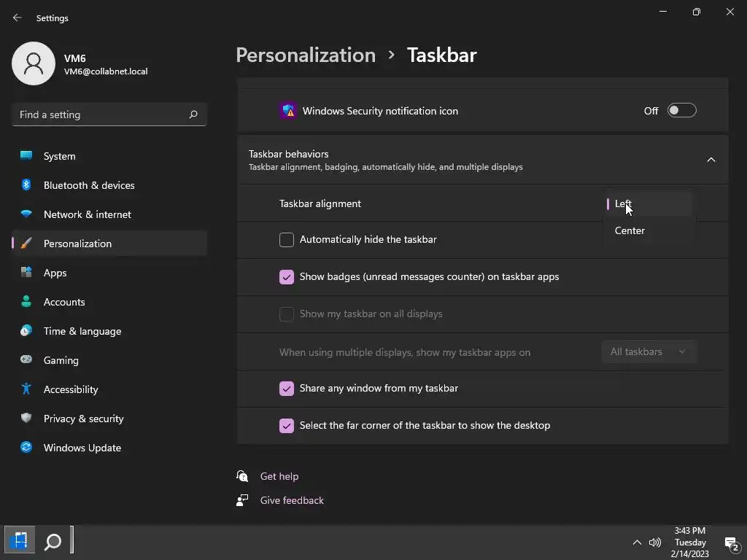Screen dimensions: 747x560
Task: Open Windows Update settings
Action: click(x=109, y=448)
